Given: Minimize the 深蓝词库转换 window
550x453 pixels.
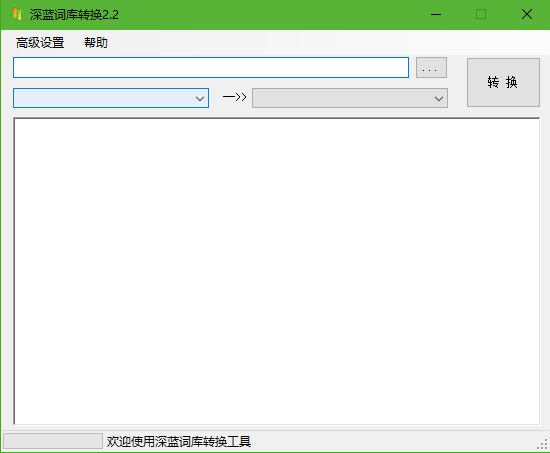Looking at the screenshot, I should click(x=436, y=14).
